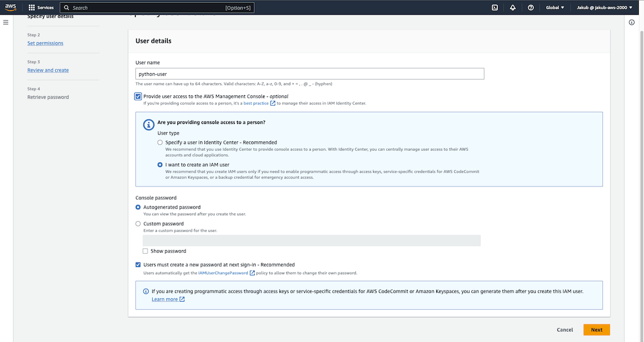The height and width of the screenshot is (342, 644).
Task: Click the AWS logo home icon
Action: tap(12, 8)
